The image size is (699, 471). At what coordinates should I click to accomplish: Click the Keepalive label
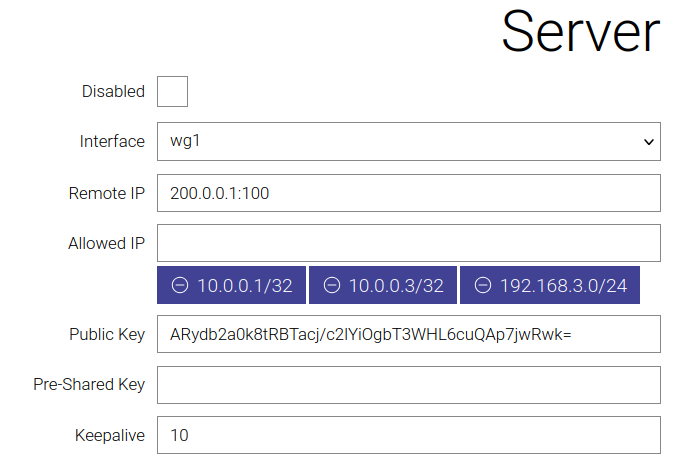point(110,435)
